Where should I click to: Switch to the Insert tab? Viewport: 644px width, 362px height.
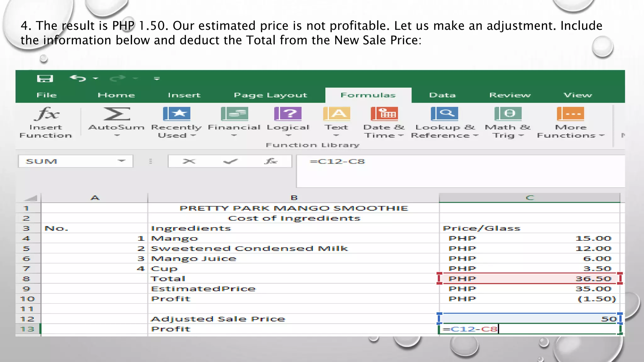[x=184, y=95]
